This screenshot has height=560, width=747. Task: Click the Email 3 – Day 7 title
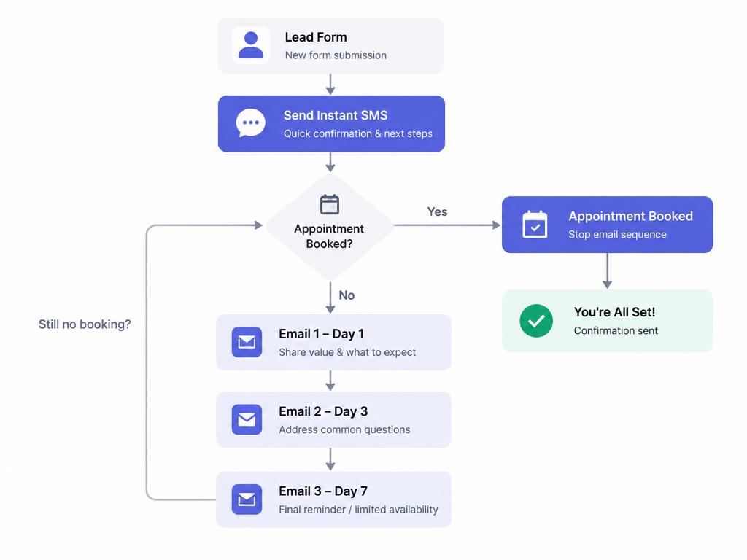(x=323, y=491)
